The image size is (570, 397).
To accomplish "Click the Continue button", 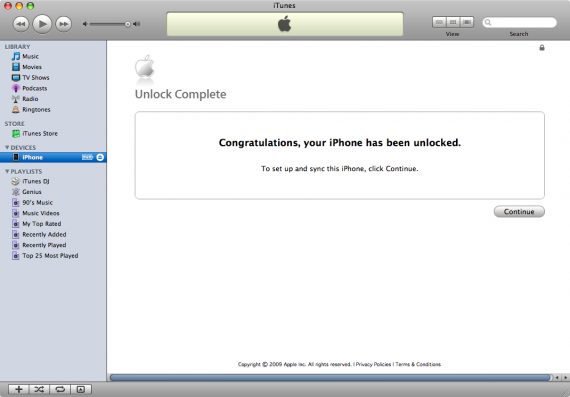I will pyautogui.click(x=519, y=212).
